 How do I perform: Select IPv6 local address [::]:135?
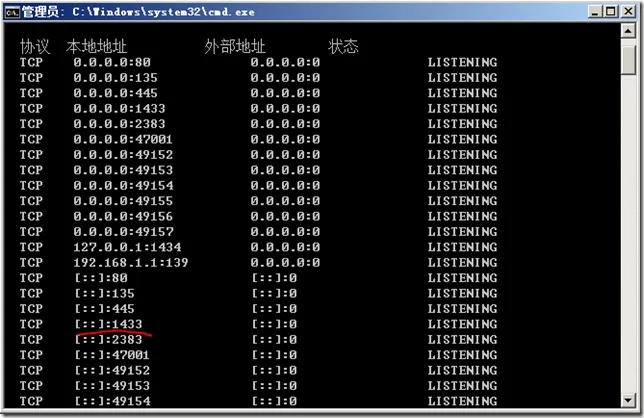point(105,293)
